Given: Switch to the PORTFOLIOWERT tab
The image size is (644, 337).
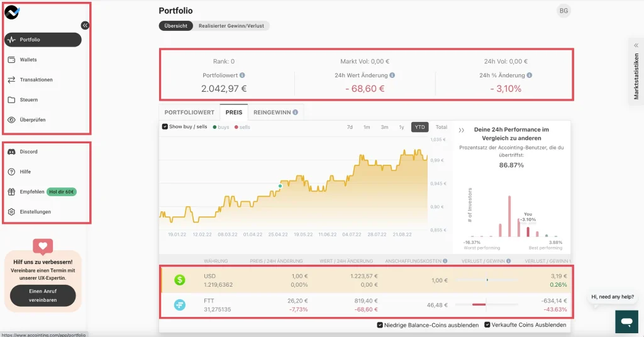Looking at the screenshot, I should click(x=189, y=113).
